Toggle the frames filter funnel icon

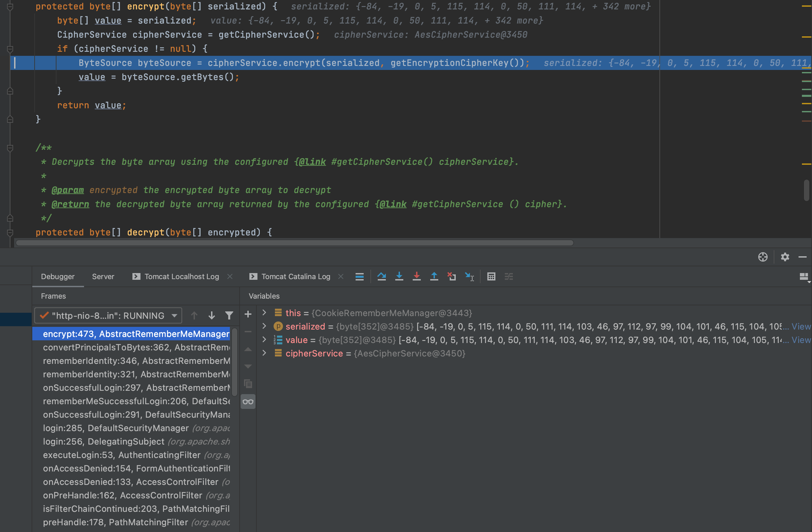pyautogui.click(x=229, y=315)
